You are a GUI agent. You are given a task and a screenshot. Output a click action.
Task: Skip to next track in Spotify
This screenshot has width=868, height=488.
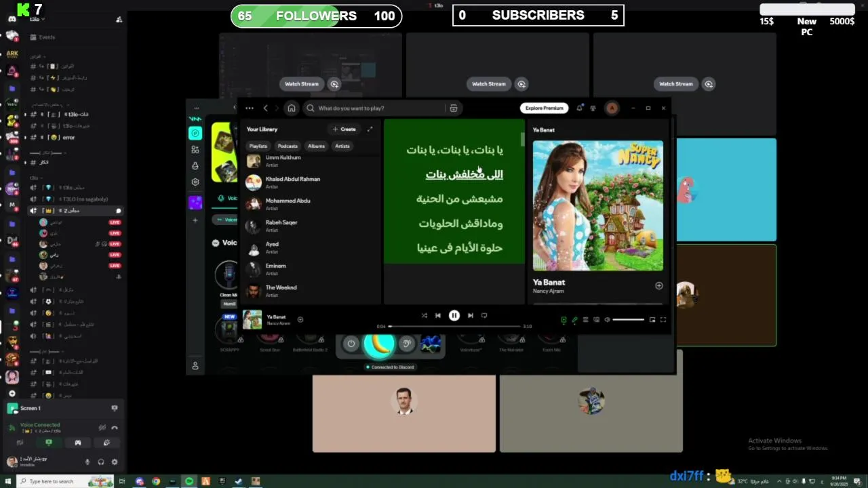471,315
